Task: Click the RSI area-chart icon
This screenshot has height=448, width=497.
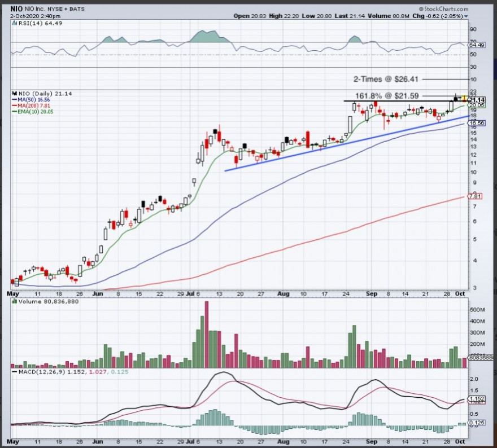Action: pos(14,23)
